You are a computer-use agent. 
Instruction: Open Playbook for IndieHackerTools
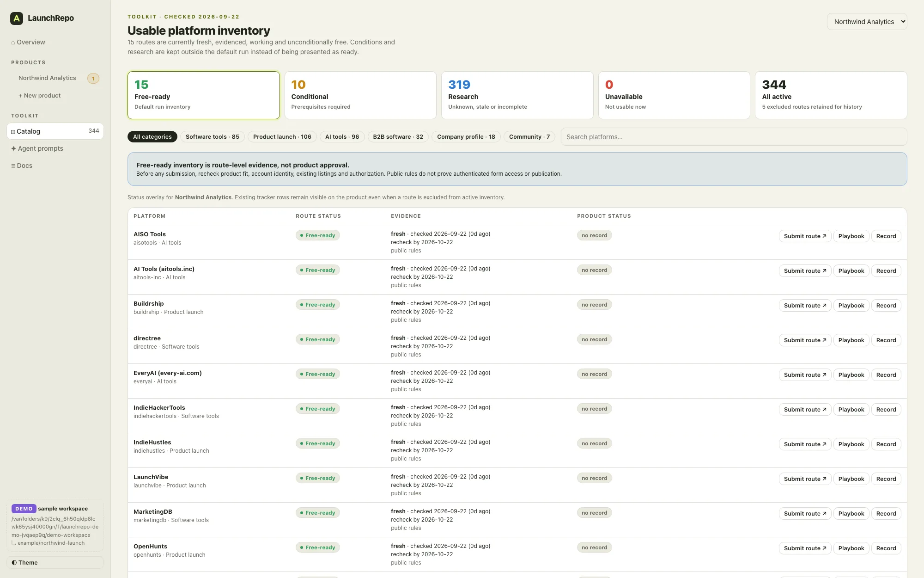tap(851, 410)
